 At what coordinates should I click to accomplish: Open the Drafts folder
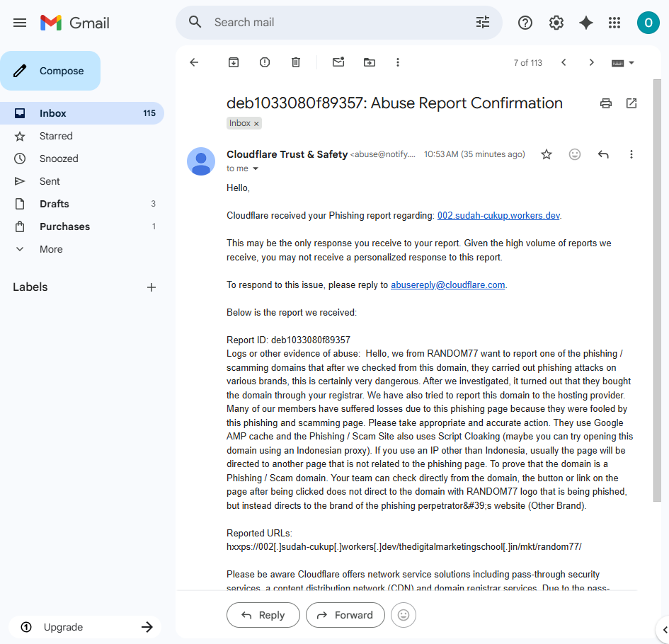pos(82,204)
